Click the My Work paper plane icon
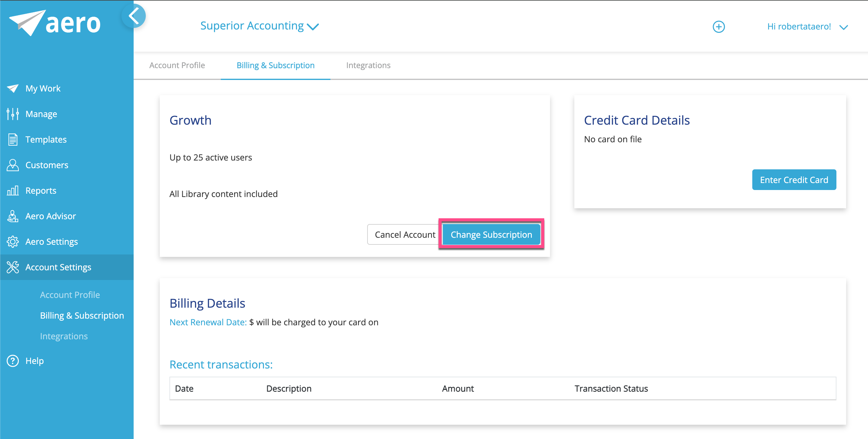The height and width of the screenshot is (439, 868). pyautogui.click(x=13, y=88)
